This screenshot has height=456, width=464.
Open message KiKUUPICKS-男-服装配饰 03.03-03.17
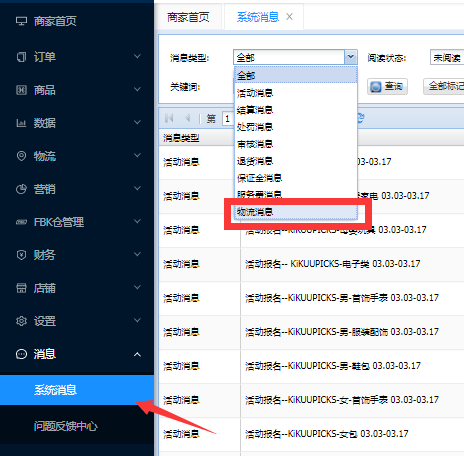pos(342,332)
